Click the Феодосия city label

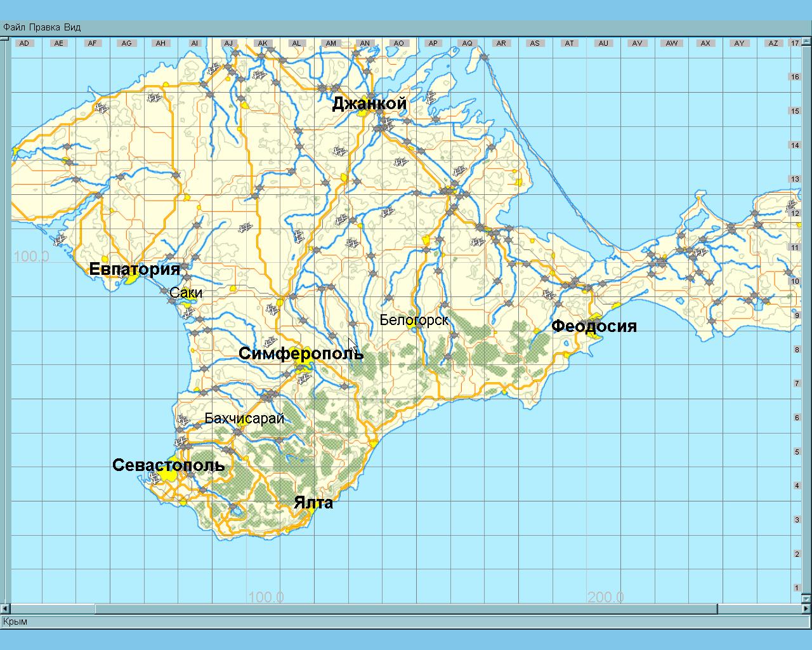594,326
